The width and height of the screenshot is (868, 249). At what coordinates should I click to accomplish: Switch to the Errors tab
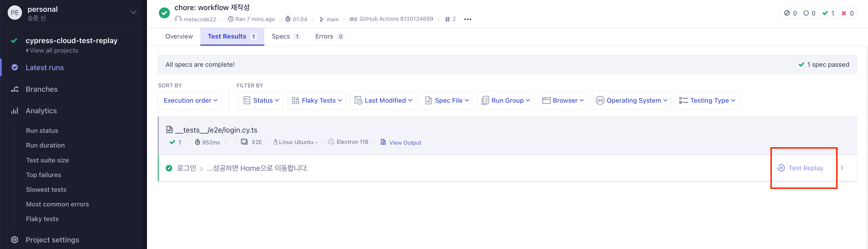coord(329,37)
